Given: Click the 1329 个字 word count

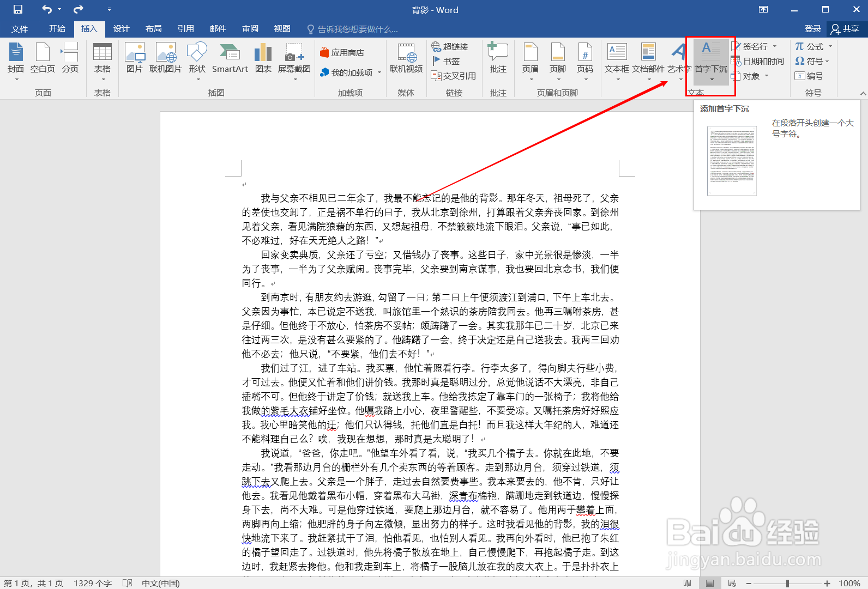Looking at the screenshot, I should click(93, 583).
